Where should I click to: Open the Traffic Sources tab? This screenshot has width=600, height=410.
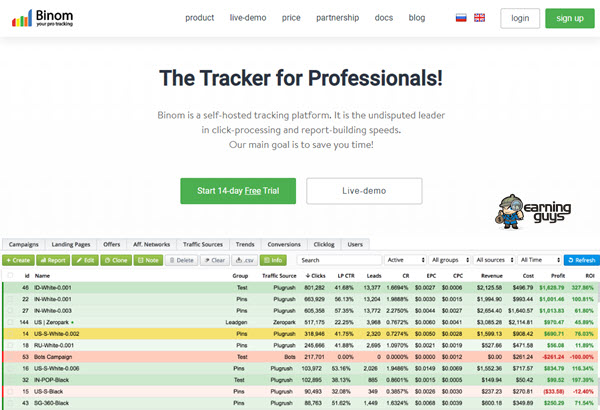coord(204,244)
